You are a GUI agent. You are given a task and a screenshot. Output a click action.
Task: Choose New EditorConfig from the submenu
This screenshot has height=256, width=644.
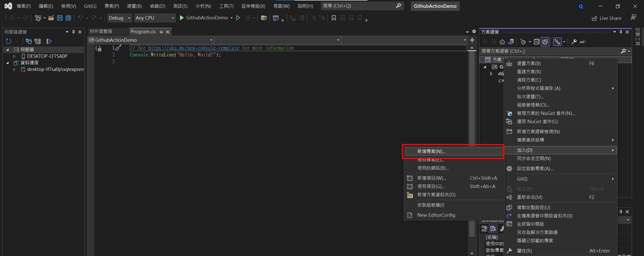(436, 215)
